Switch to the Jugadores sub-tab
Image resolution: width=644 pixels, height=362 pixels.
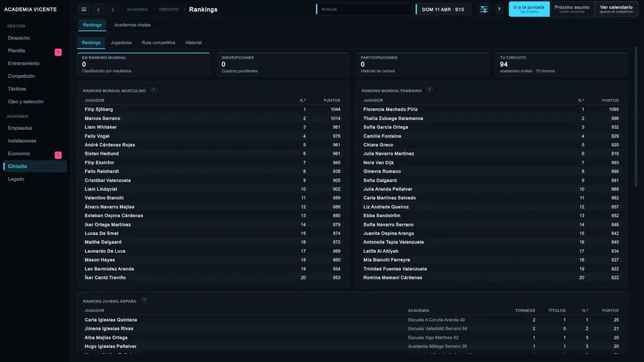121,43
